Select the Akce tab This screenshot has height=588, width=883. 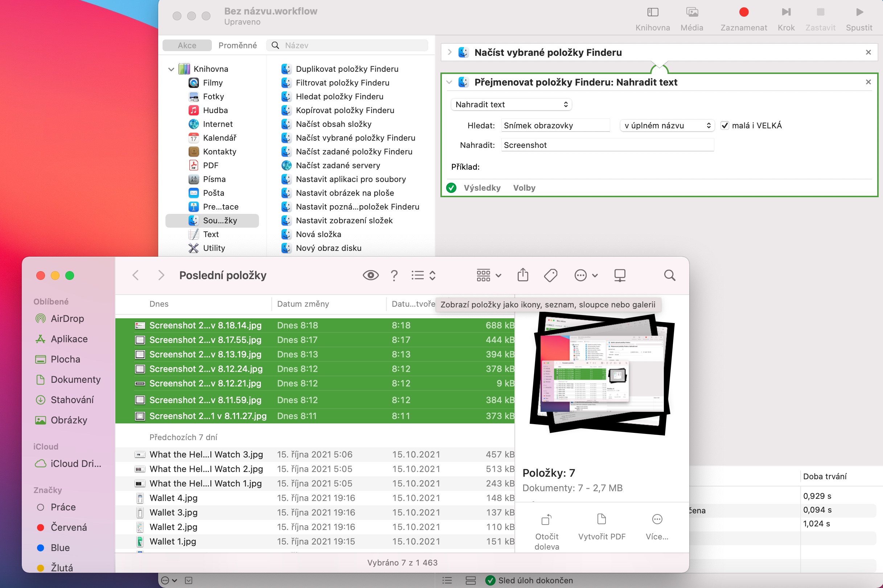[187, 45]
